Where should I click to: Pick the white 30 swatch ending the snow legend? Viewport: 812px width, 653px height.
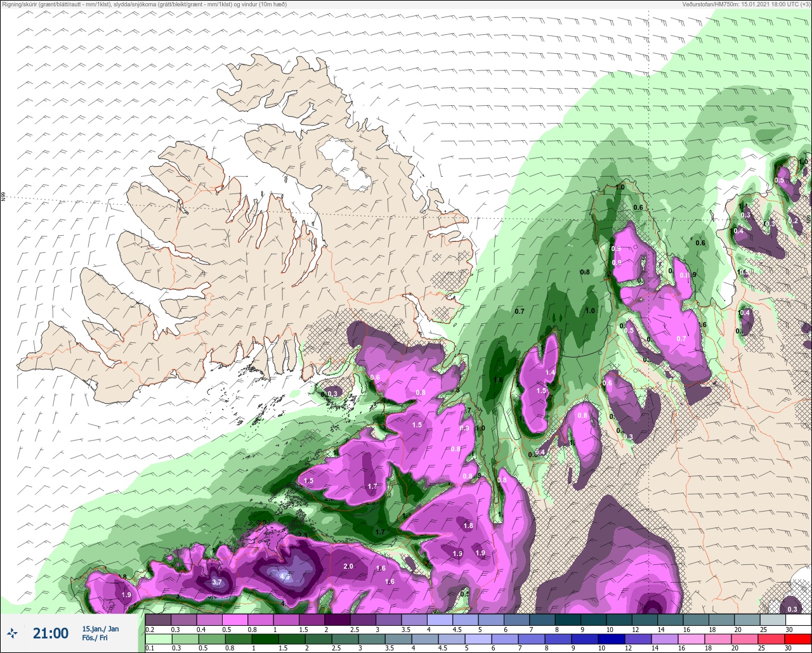[x=798, y=620]
